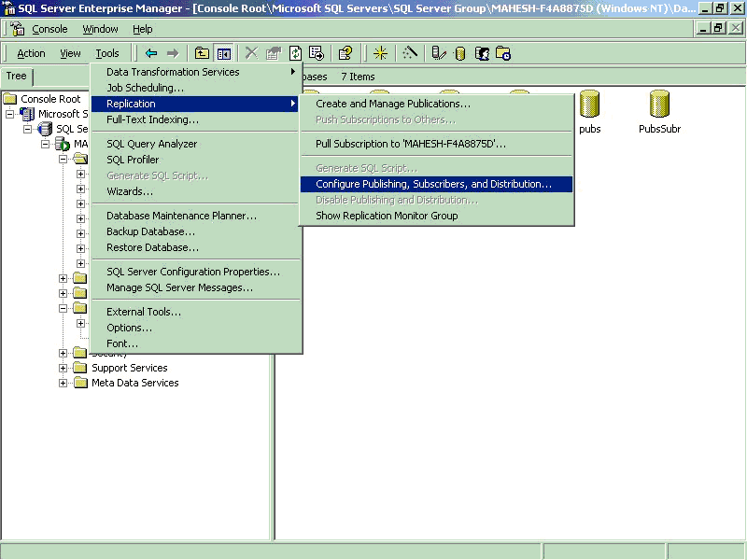Select the PubsSubr database icon
The width and height of the screenshot is (747, 560).
[x=660, y=104]
